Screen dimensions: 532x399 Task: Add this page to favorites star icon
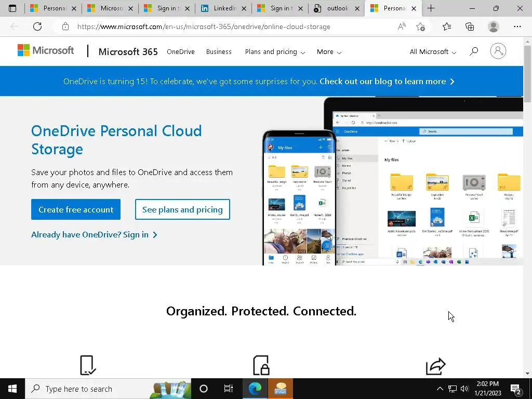point(420,26)
